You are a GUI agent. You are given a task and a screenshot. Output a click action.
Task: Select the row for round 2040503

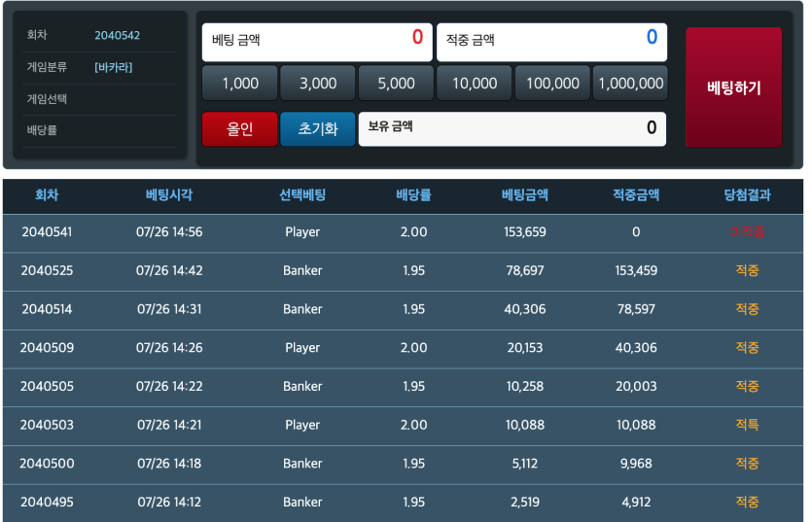(x=403, y=426)
